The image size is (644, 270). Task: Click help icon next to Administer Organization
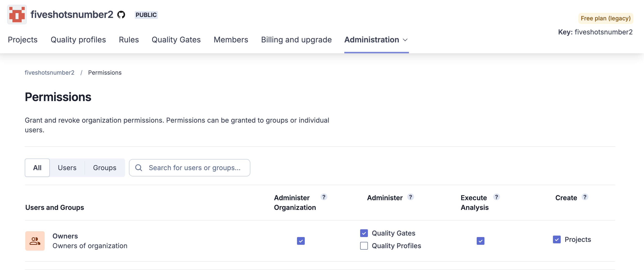pos(324,197)
